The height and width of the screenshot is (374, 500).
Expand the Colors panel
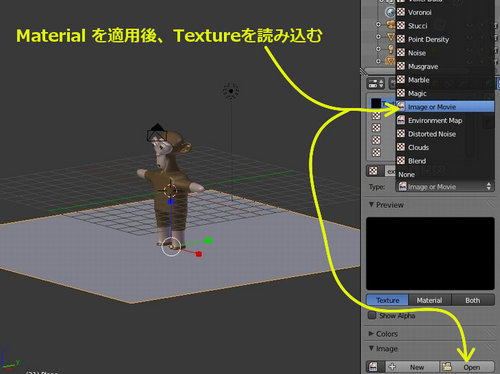coord(383,334)
